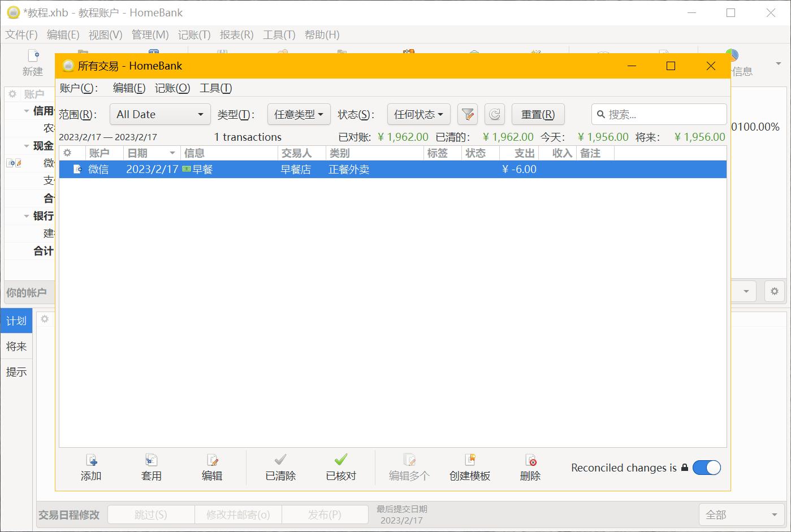Click into the 搜索 search field
The image size is (791, 532).
(659, 114)
